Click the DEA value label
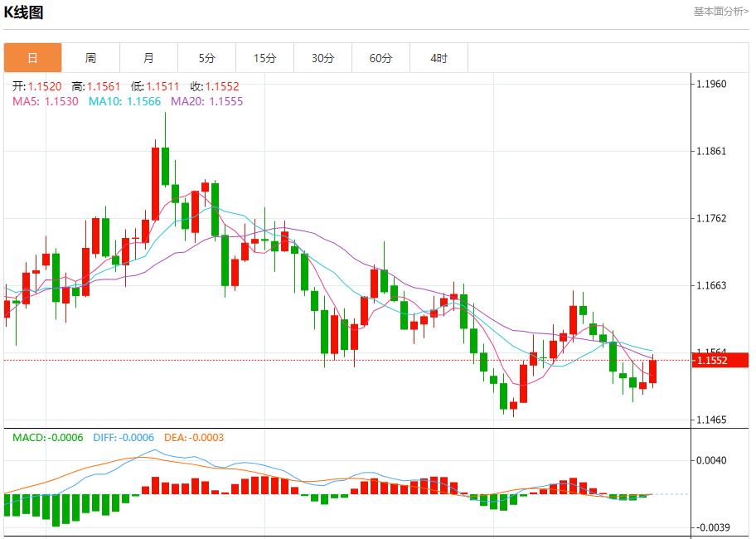 (193, 438)
